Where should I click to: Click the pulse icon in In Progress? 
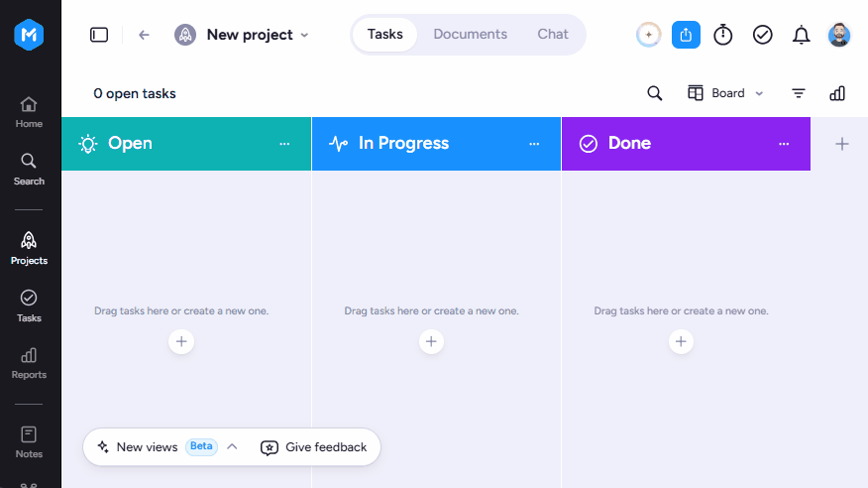click(338, 144)
